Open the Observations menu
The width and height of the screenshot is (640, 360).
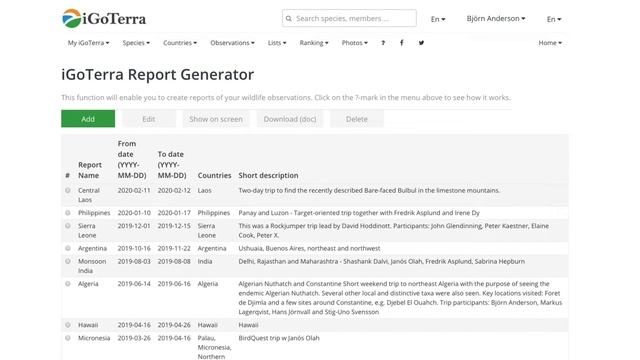point(232,43)
